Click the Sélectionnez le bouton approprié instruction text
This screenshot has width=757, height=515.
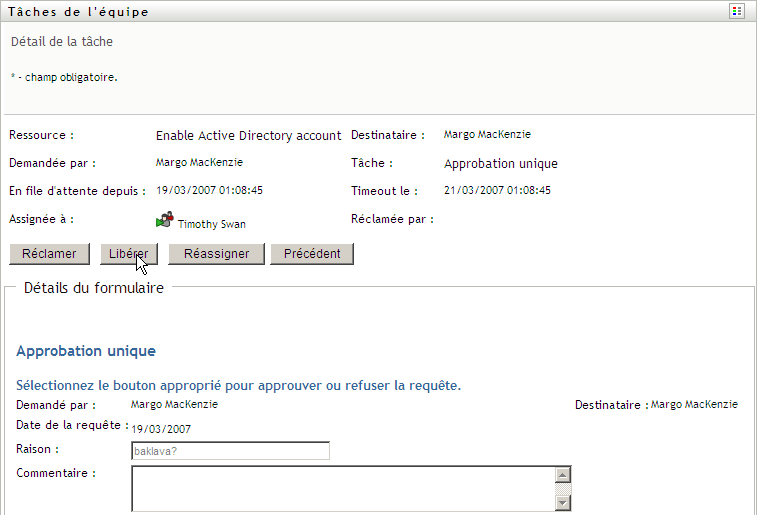(238, 386)
